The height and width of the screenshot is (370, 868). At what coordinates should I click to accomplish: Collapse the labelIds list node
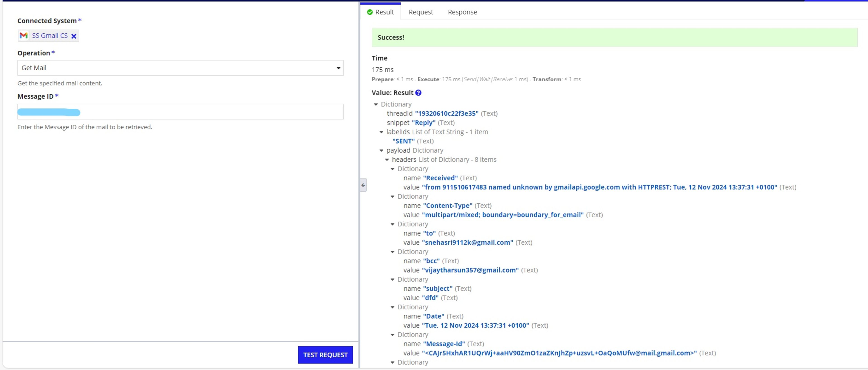(381, 132)
